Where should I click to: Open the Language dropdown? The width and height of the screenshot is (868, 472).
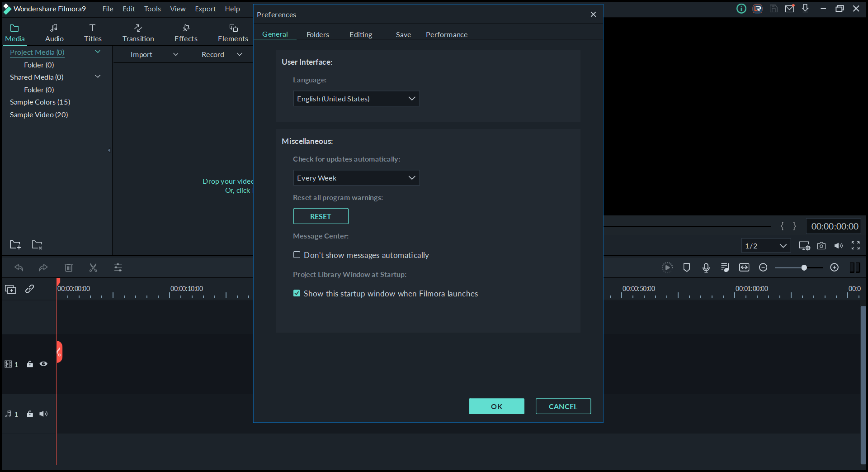click(356, 99)
